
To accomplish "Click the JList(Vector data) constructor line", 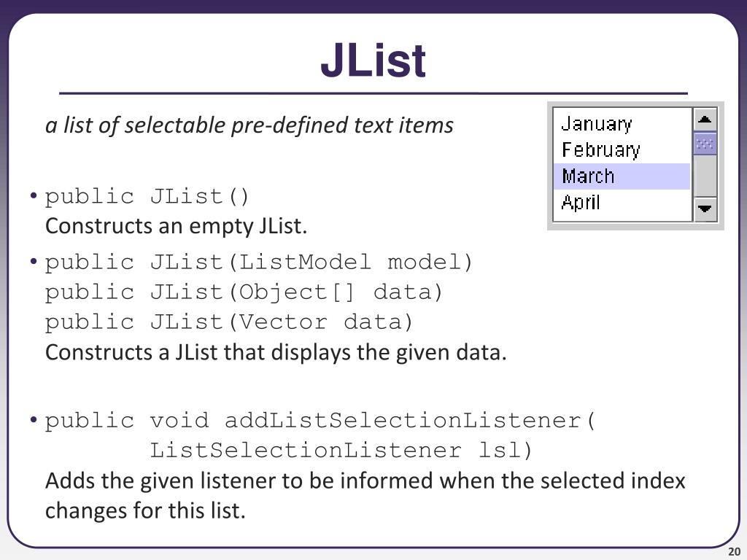I will (229, 322).
